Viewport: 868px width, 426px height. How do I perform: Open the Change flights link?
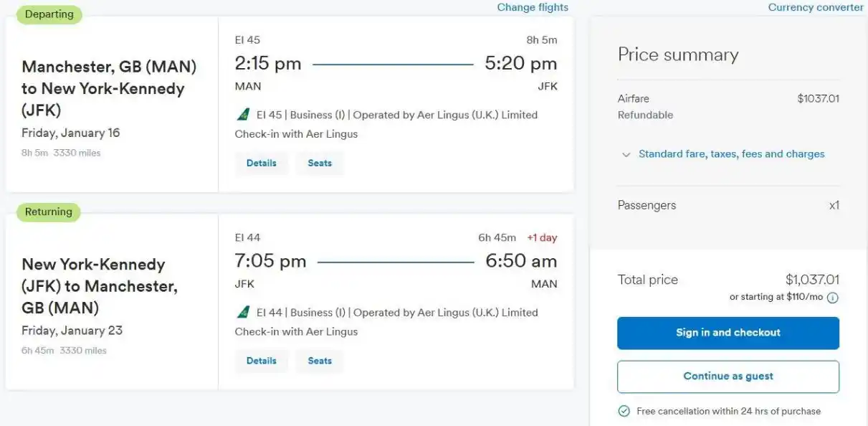[x=533, y=7]
